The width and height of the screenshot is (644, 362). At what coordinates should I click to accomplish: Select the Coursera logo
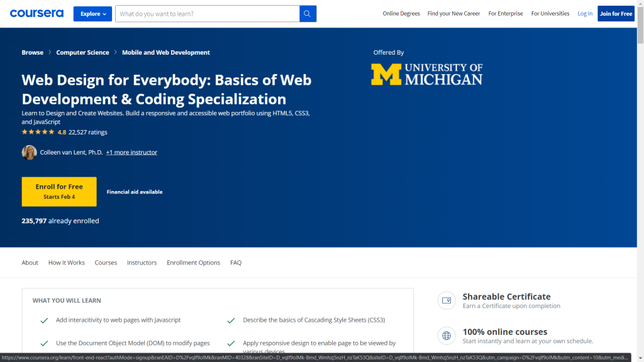36,13
